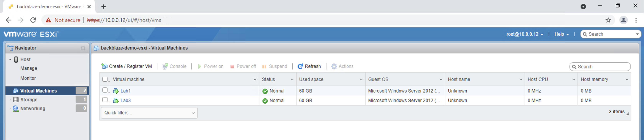Select Networking in Navigator
644x140 pixels.
pyautogui.click(x=47, y=109)
